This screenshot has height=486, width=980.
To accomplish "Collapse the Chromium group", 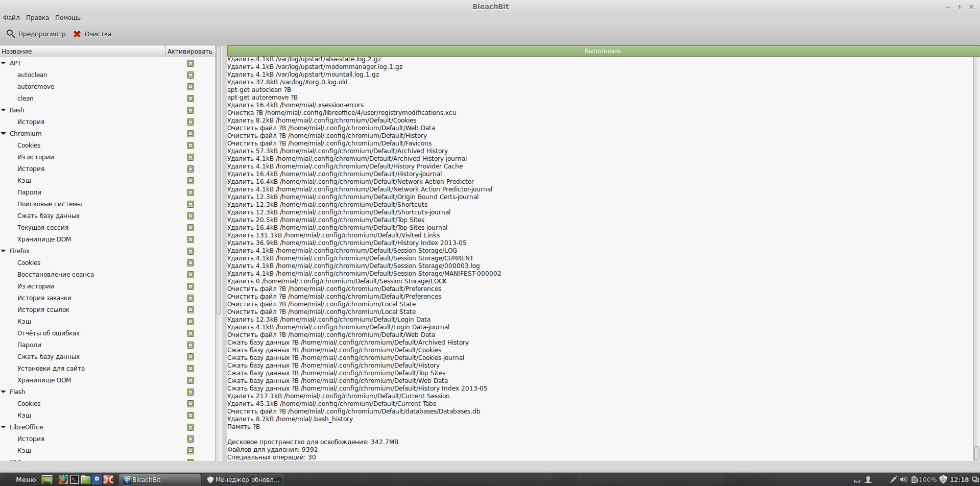I will (4, 134).
